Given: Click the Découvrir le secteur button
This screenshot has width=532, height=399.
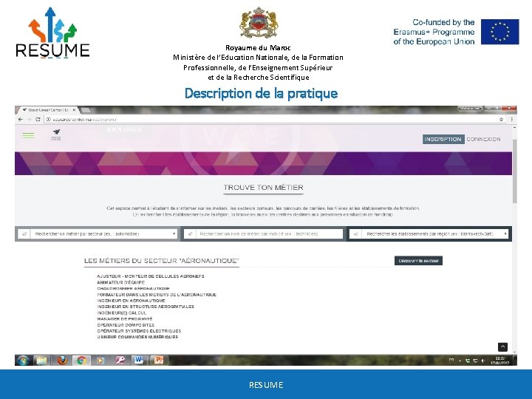Looking at the screenshot, I should (418, 261).
